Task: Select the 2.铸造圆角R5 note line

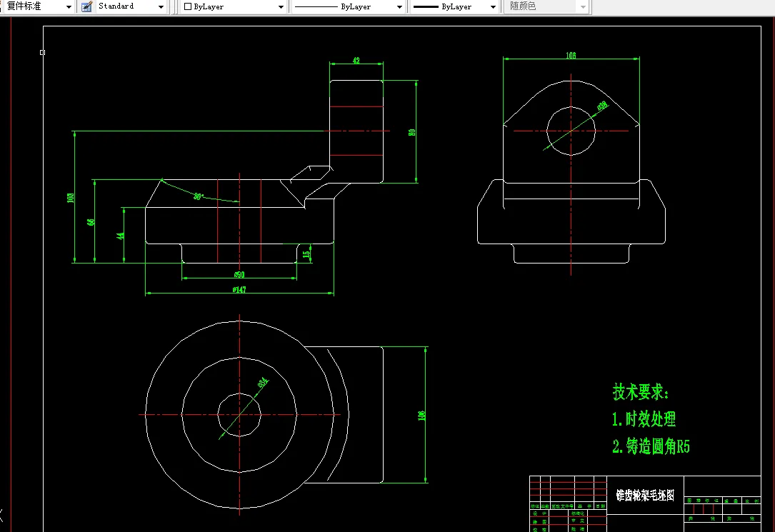Action: tap(651, 446)
